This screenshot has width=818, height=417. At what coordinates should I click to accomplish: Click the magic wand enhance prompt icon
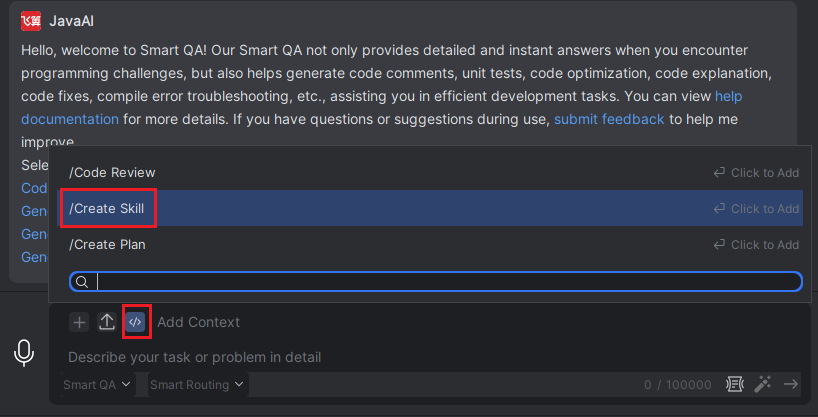[x=763, y=385]
